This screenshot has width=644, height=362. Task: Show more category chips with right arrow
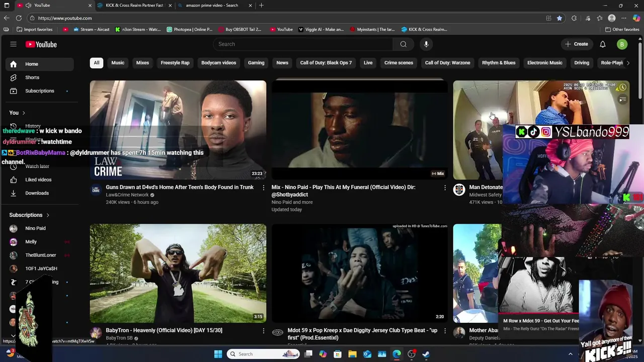click(x=627, y=63)
